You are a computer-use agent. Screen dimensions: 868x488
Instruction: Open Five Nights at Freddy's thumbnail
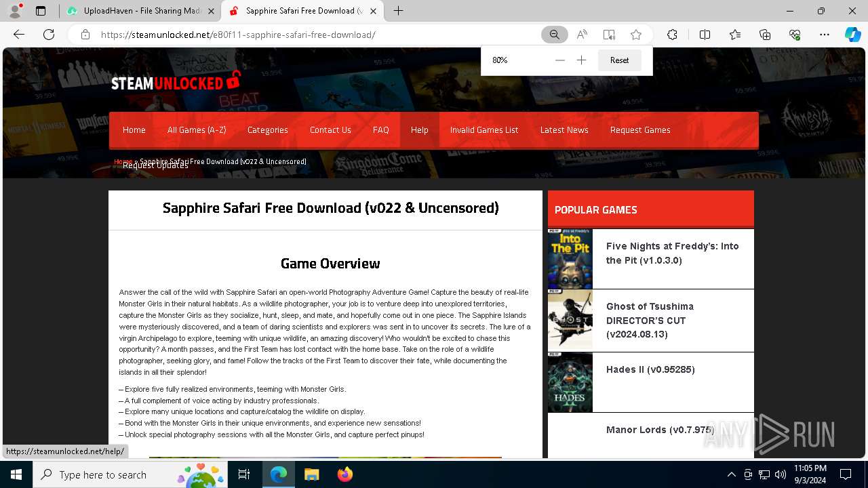point(570,259)
